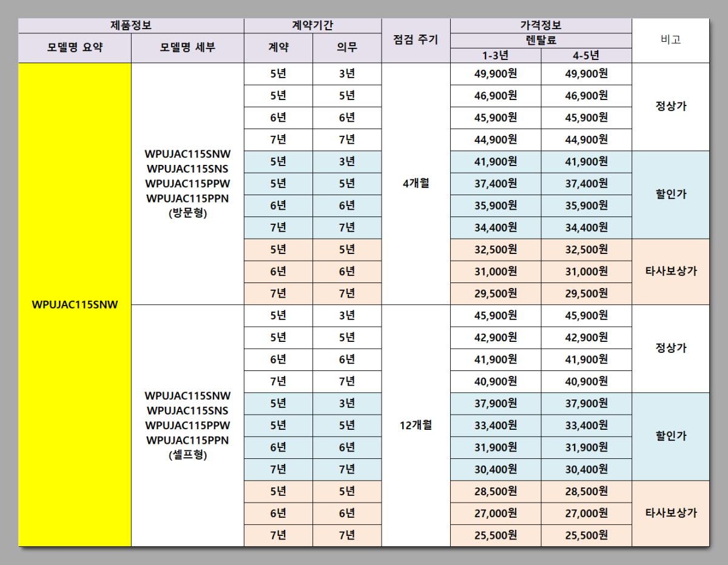The height and width of the screenshot is (565, 728).
Task: Click the yellow WPUJAC115SNW summary cell
Action: coord(75,304)
